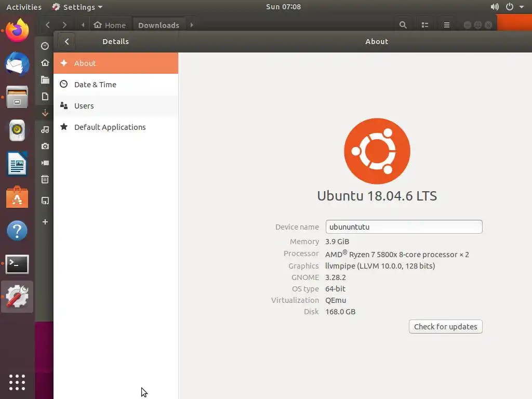532x399 pixels.
Task: Open Help from the dock
Action: pos(17,230)
